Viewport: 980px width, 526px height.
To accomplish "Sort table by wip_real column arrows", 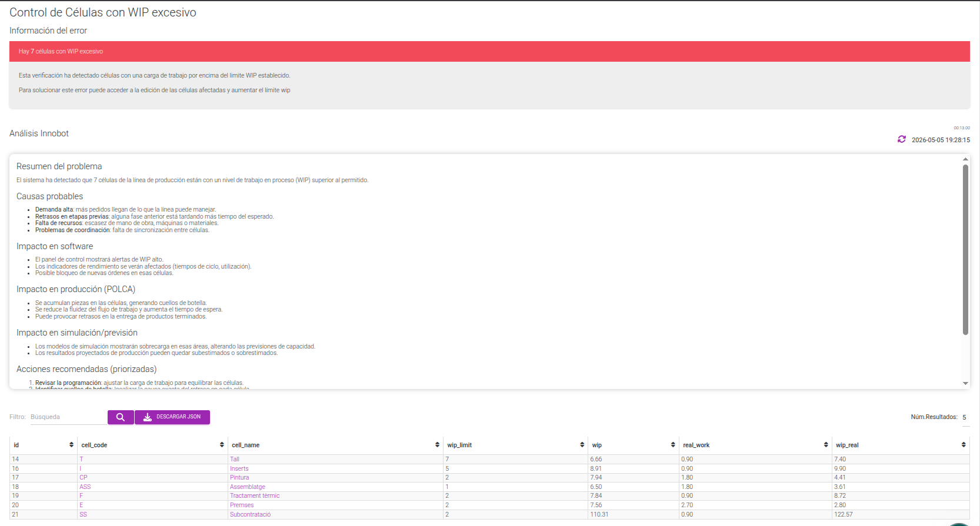I will [964, 445].
